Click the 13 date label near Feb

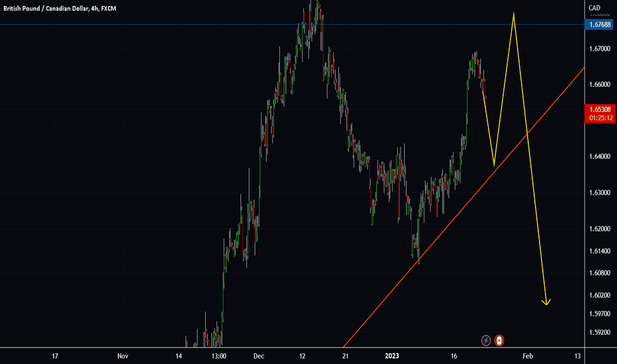click(577, 356)
